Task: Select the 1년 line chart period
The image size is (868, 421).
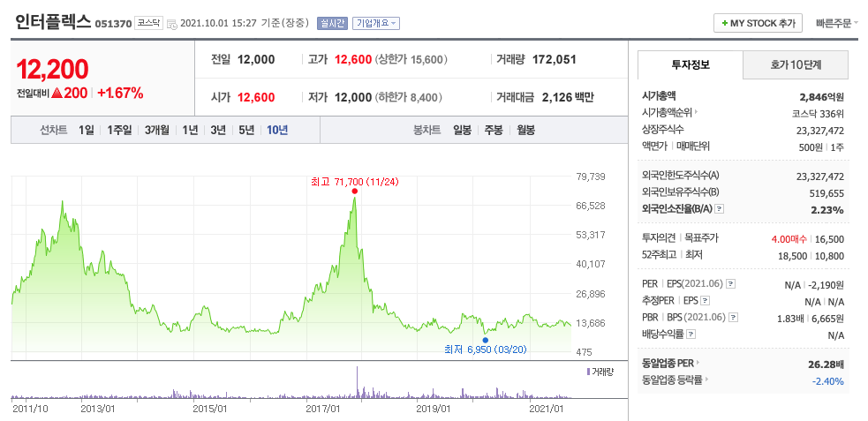Action: point(190,131)
